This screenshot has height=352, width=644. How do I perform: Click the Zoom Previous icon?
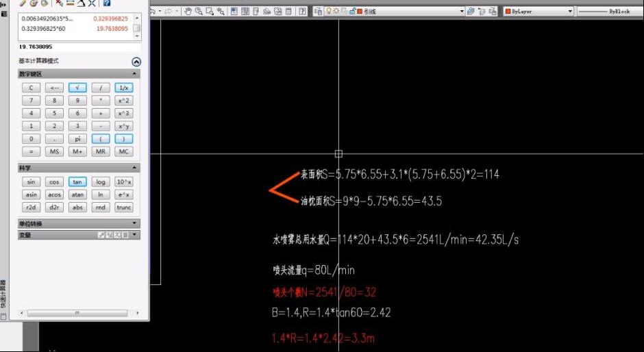[221, 12]
